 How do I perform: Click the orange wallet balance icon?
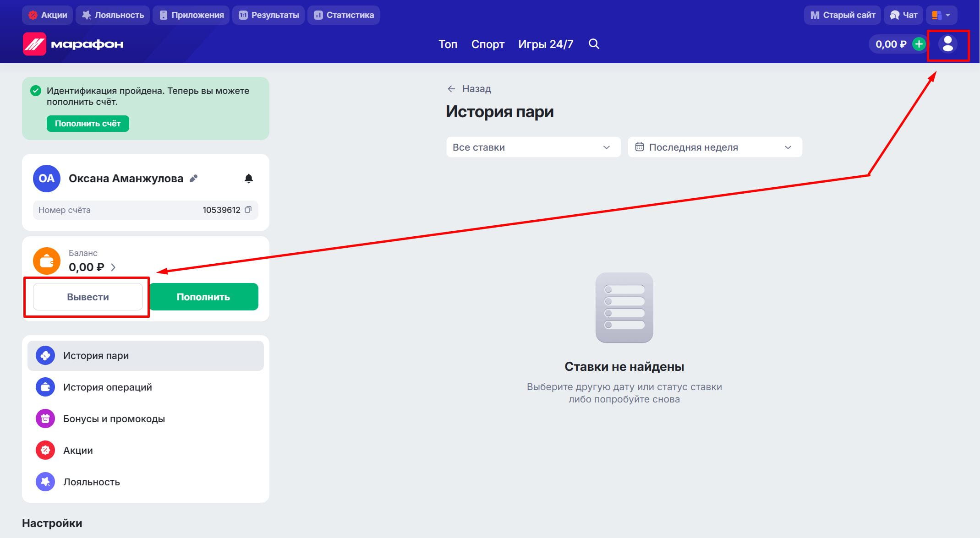click(x=47, y=261)
